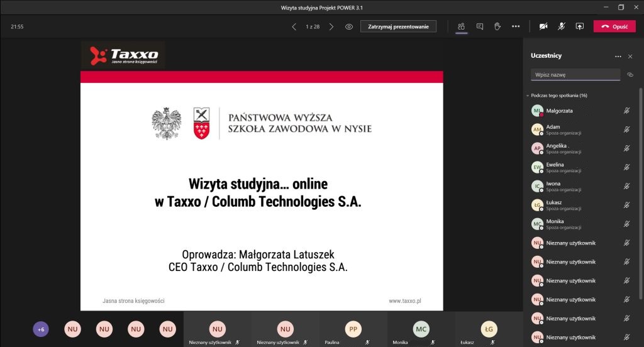Viewport: 644px width, 347px height.
Task: Open more options in the Uczestnicy header
Action: [x=618, y=56]
